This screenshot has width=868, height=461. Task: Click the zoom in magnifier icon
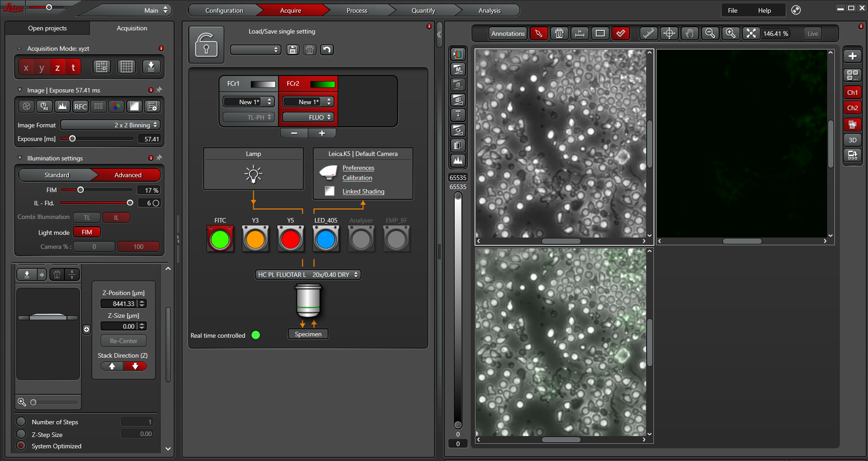click(731, 34)
